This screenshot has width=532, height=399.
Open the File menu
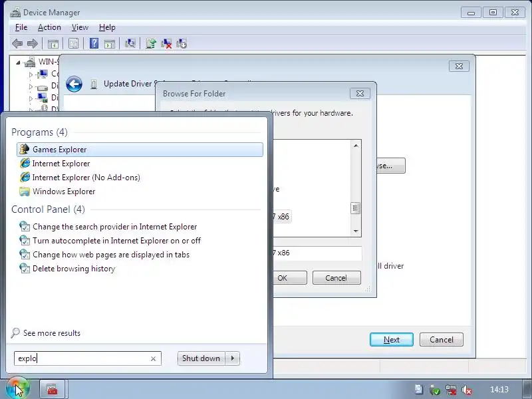(21, 27)
